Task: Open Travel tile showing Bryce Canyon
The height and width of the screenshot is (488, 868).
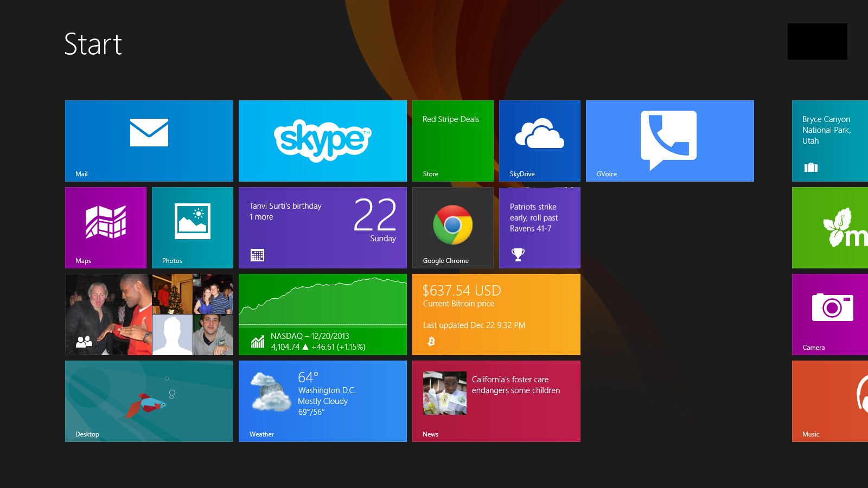Action: coord(830,140)
